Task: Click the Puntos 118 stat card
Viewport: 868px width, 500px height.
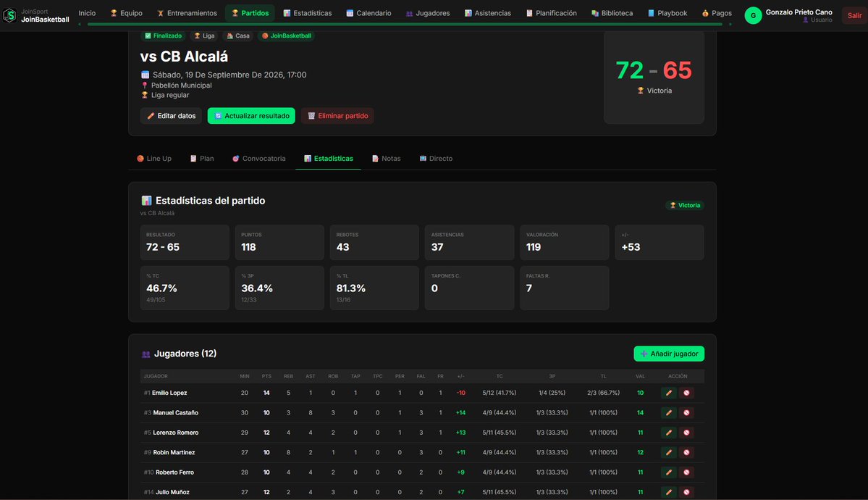Action: pyautogui.click(x=279, y=242)
